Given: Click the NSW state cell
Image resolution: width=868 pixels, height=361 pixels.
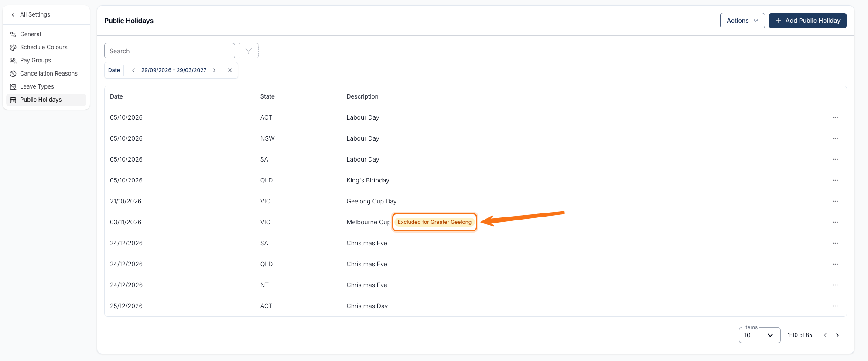Looking at the screenshot, I should coord(267,138).
